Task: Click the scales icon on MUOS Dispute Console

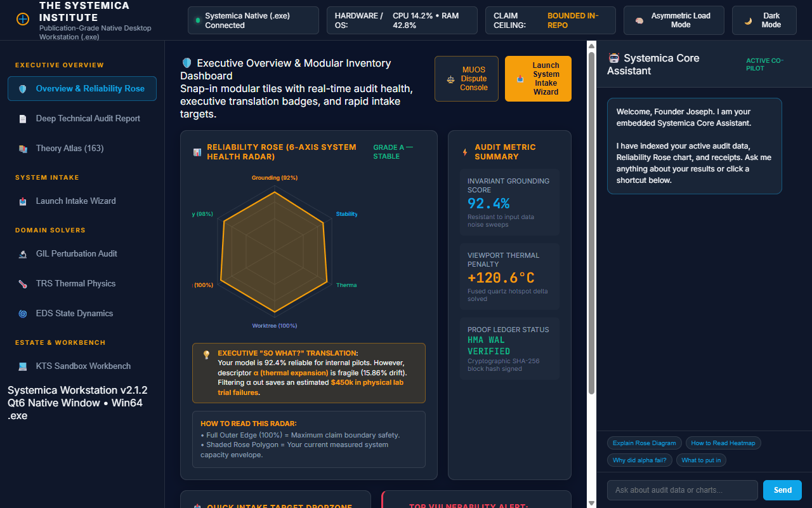Action: pyautogui.click(x=451, y=79)
